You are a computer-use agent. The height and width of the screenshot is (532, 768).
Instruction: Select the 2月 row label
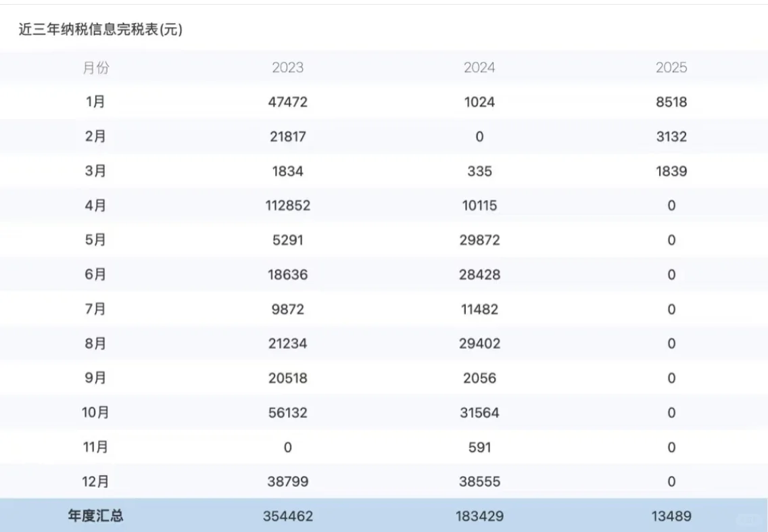[96, 137]
